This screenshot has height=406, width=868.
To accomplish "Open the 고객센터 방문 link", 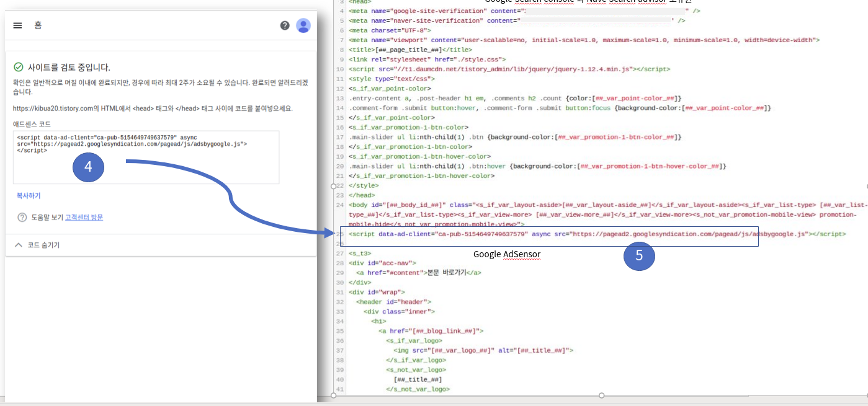I will click(x=84, y=218).
